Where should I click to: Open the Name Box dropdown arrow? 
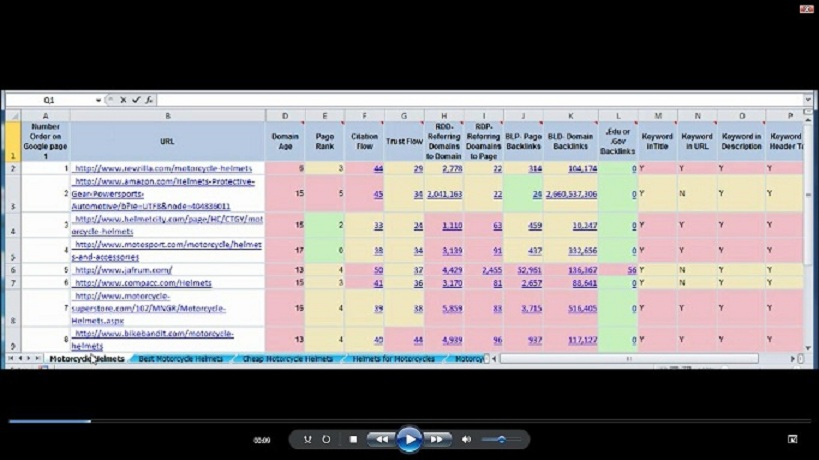coord(99,101)
